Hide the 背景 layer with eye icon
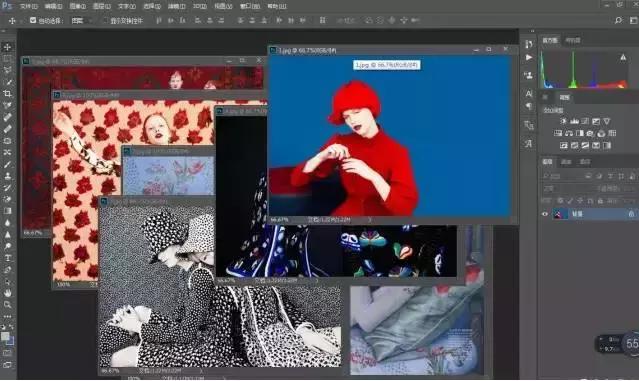This screenshot has height=381, width=639. (544, 214)
